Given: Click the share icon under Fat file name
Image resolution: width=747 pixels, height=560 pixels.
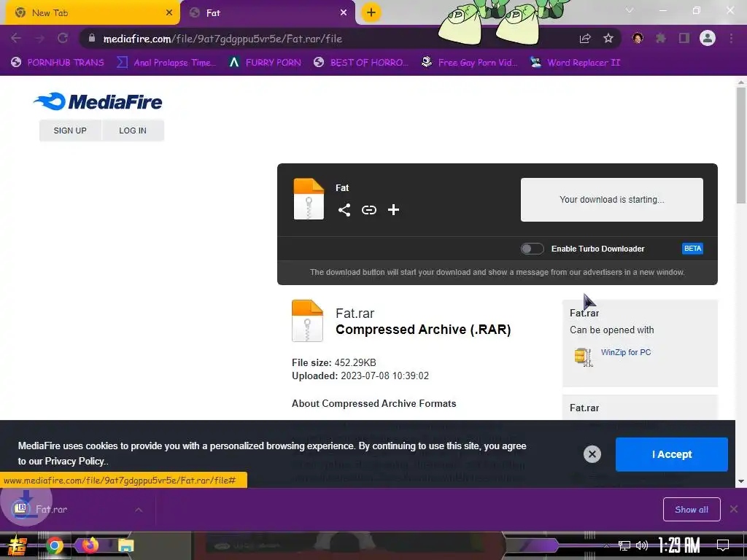Looking at the screenshot, I should pos(344,210).
